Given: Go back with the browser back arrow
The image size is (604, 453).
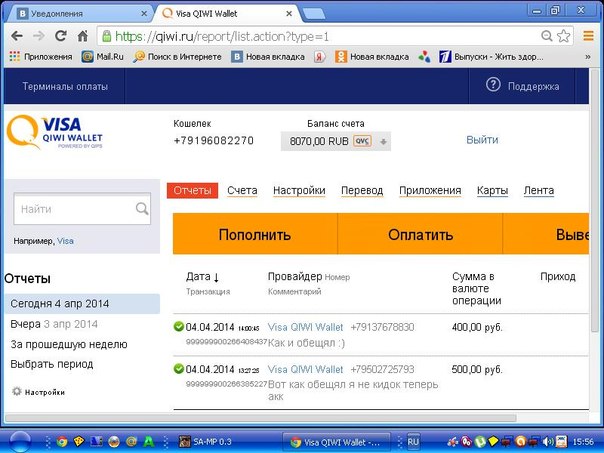Looking at the screenshot, I should tap(17, 36).
